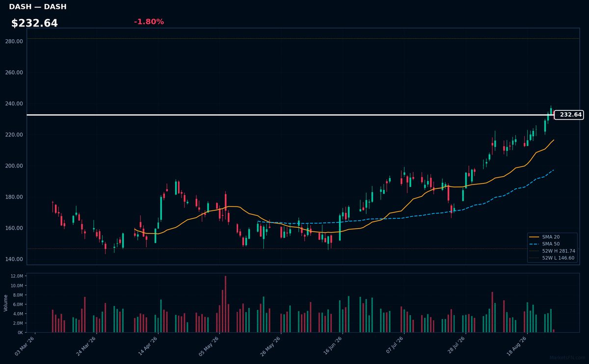Click the 260.00 price axis label

point(14,73)
